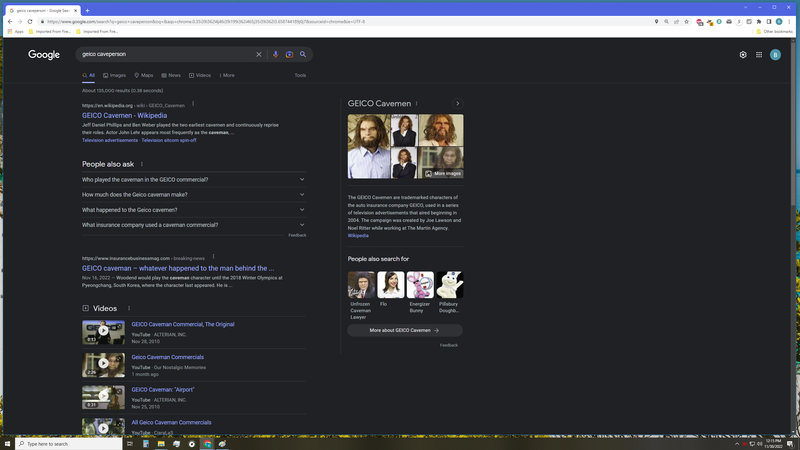The height and width of the screenshot is (450, 800).
Task: Click the zoom magnifier in address bar
Action: [x=666, y=21]
